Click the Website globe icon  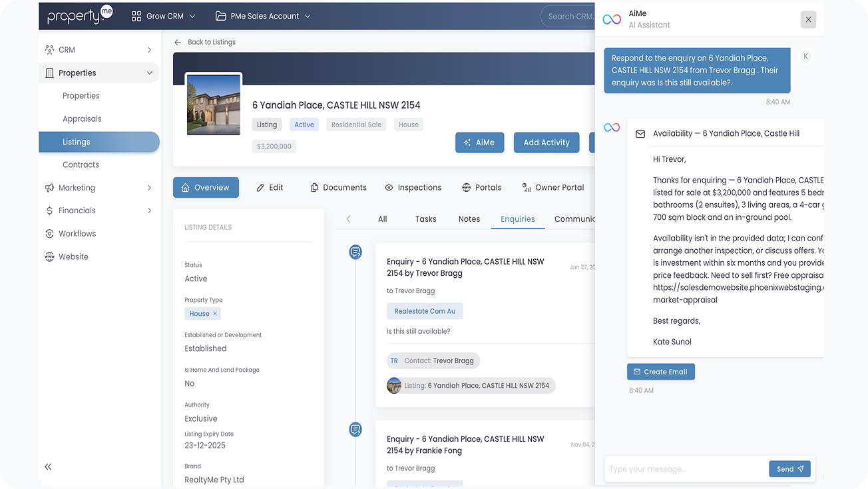point(49,257)
